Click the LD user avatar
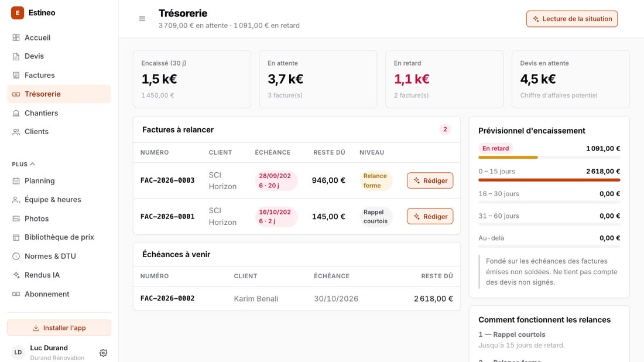Screen dimensions: 644x362 pyautogui.click(x=18, y=353)
